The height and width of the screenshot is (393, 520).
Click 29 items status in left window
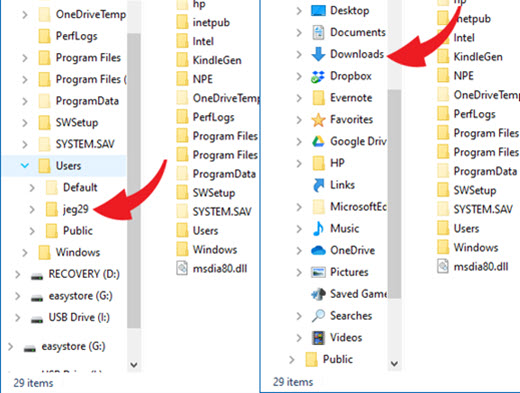pos(33,383)
